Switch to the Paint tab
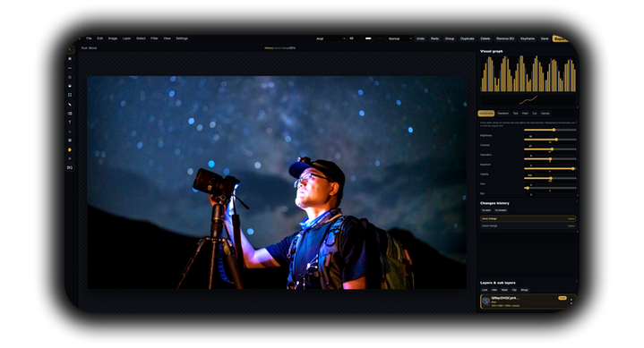Image resolution: width=644 pixels, height=348 pixels. click(525, 114)
